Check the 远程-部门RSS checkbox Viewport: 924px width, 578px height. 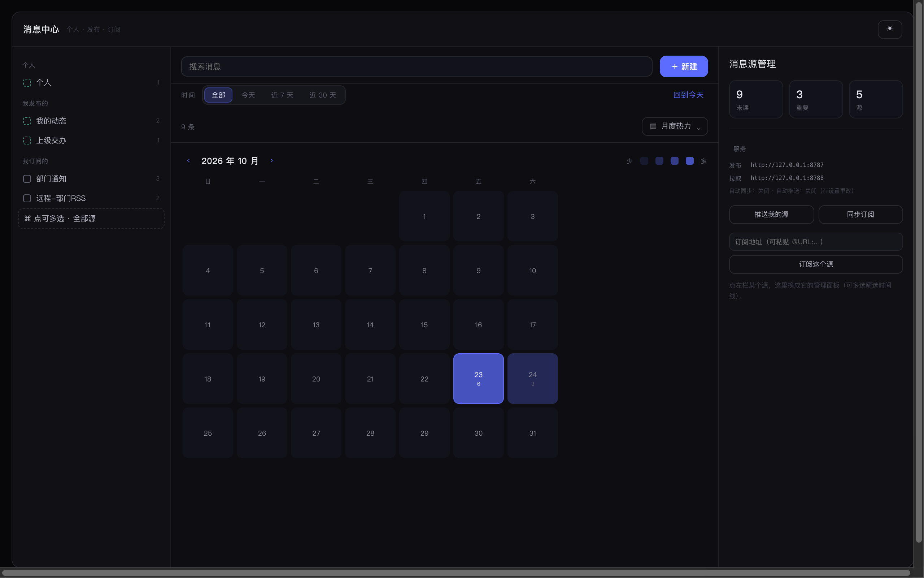[27, 198]
